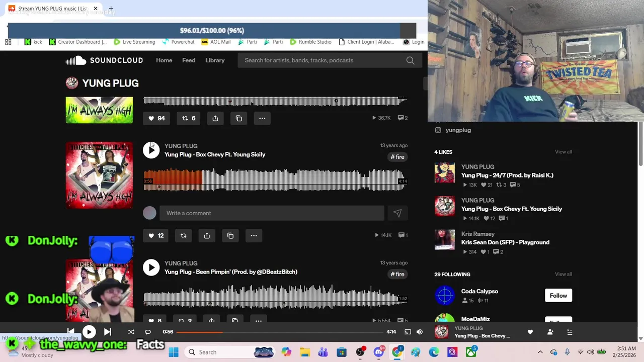Open the kick bookmark
This screenshot has height=362, width=644.
(x=33, y=42)
